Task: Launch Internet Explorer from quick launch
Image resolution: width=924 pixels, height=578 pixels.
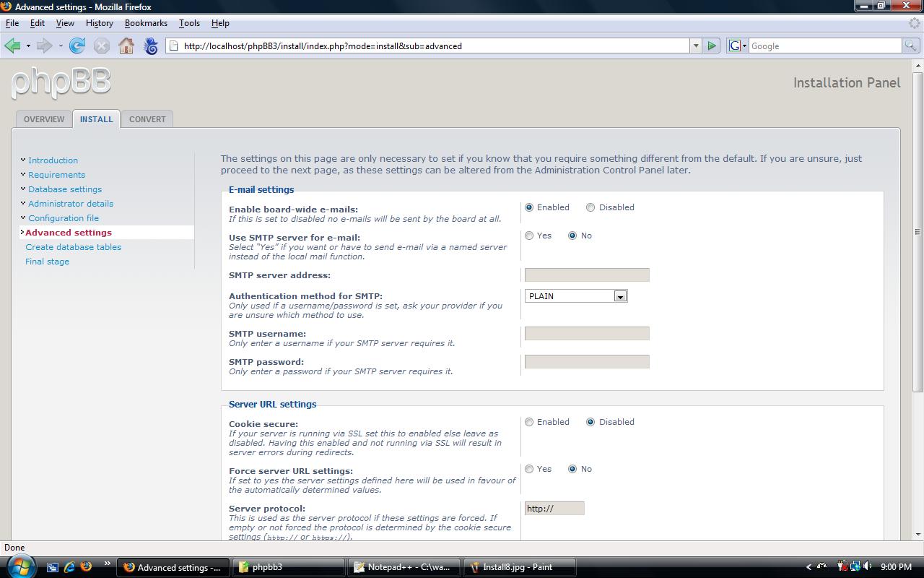Action: [x=70, y=567]
